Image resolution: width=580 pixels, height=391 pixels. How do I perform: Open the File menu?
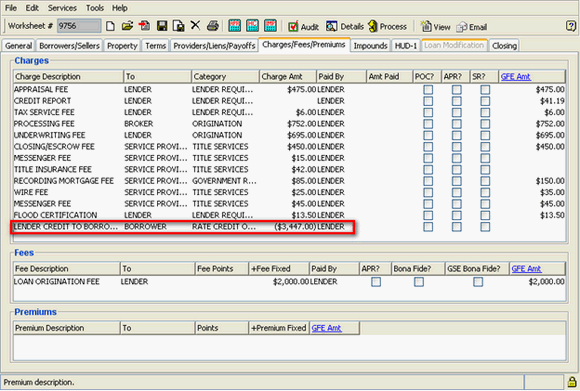coord(11,8)
